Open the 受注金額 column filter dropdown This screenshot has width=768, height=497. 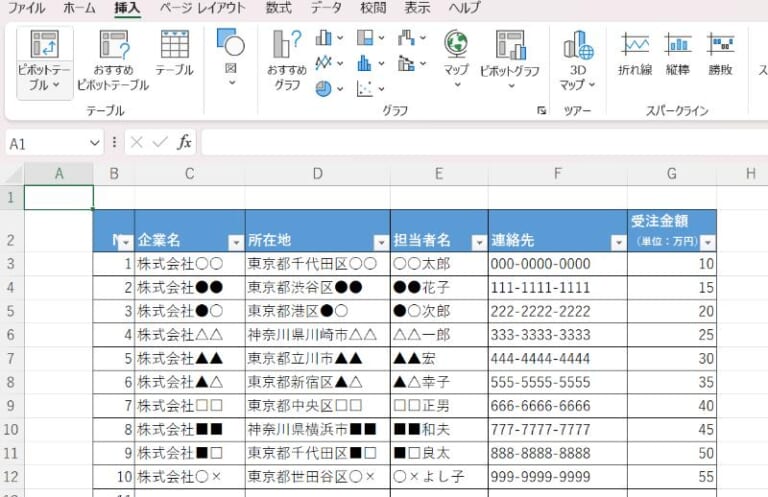(x=707, y=242)
